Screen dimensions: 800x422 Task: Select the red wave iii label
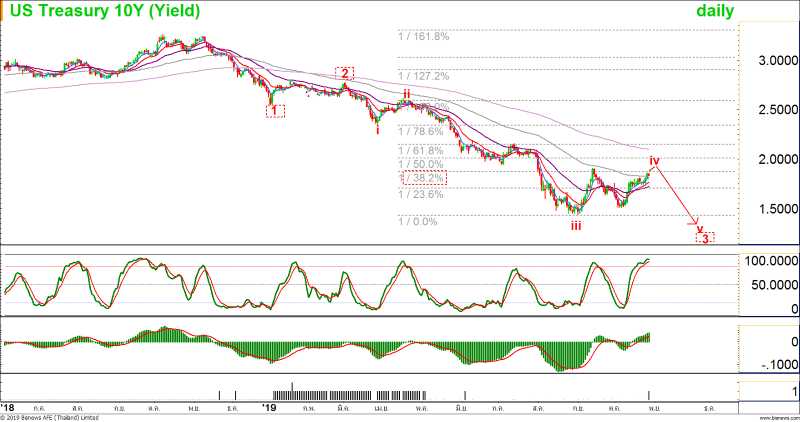tap(577, 227)
